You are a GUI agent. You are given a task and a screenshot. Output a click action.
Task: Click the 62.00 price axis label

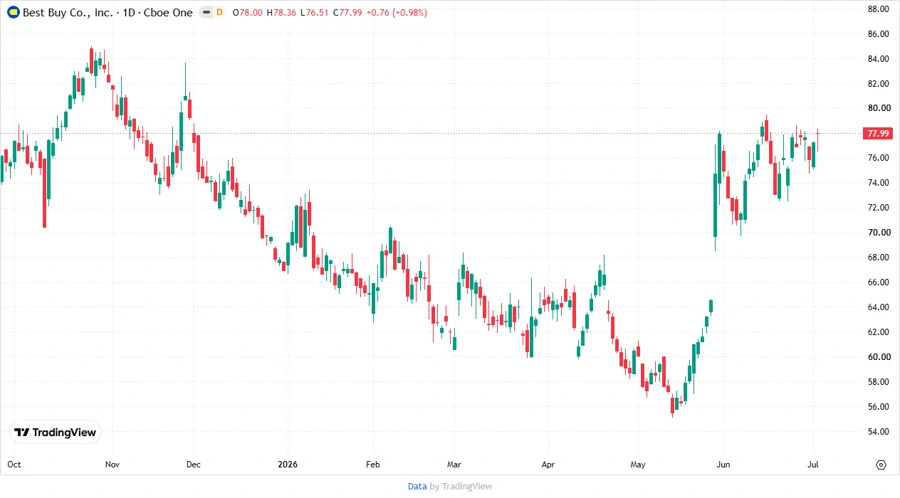tap(879, 332)
